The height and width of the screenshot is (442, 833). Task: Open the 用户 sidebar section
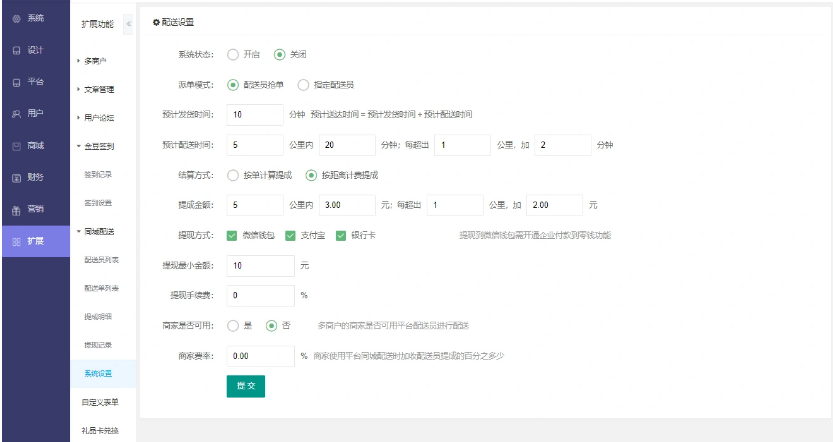[x=29, y=114]
